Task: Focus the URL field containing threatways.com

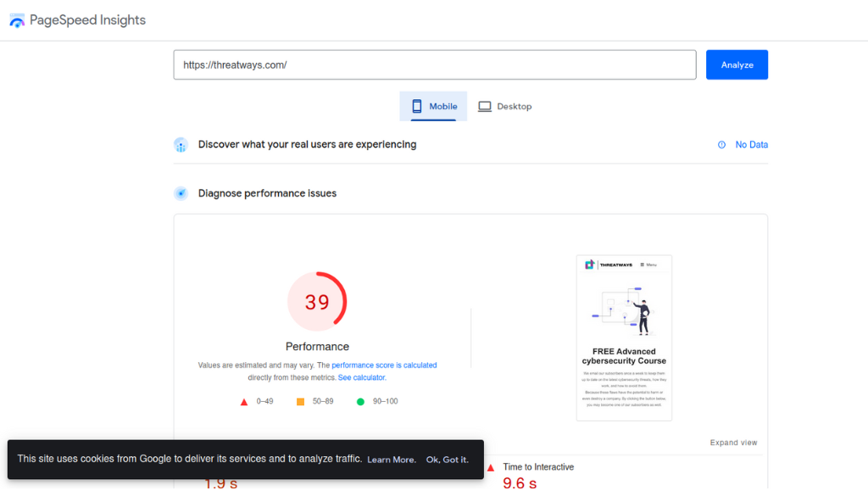Action: pyautogui.click(x=435, y=64)
